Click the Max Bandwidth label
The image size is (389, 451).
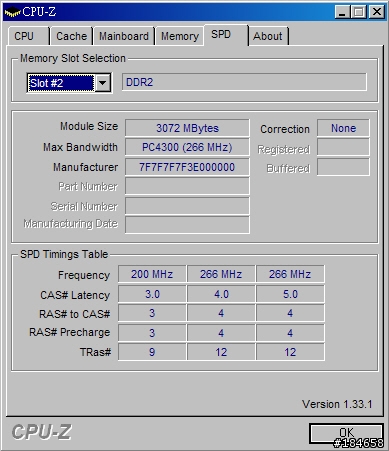80,147
